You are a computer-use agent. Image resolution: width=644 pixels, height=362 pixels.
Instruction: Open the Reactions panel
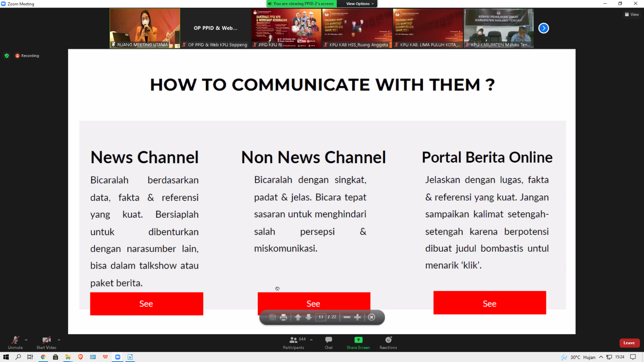tap(388, 343)
